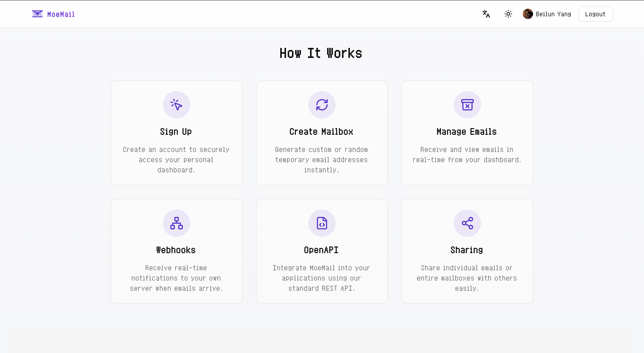Click the Manage Emails card title
Viewport: 644px width, 353px height.
[x=467, y=132]
